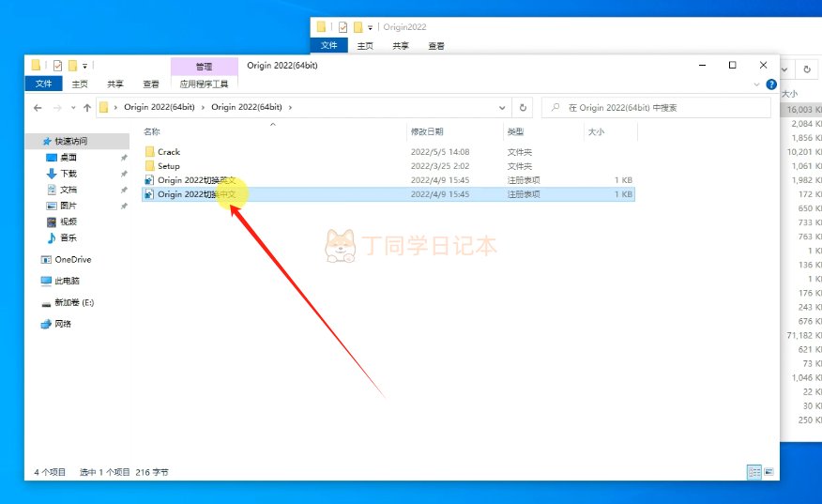Select the Origin 2022切换英文 registry file icon
The image size is (822, 504).
149,180
